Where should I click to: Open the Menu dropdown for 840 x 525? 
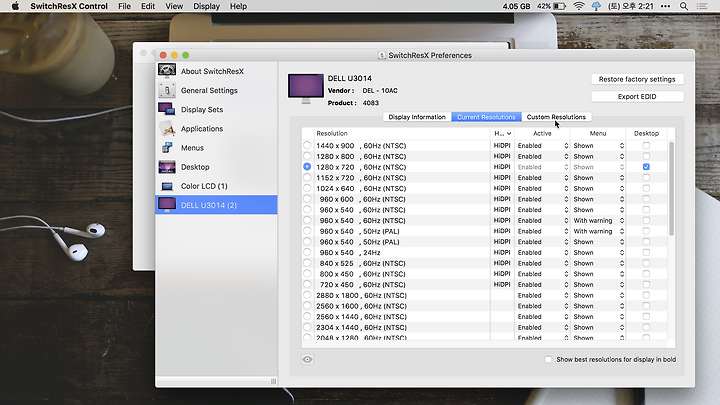(598, 263)
